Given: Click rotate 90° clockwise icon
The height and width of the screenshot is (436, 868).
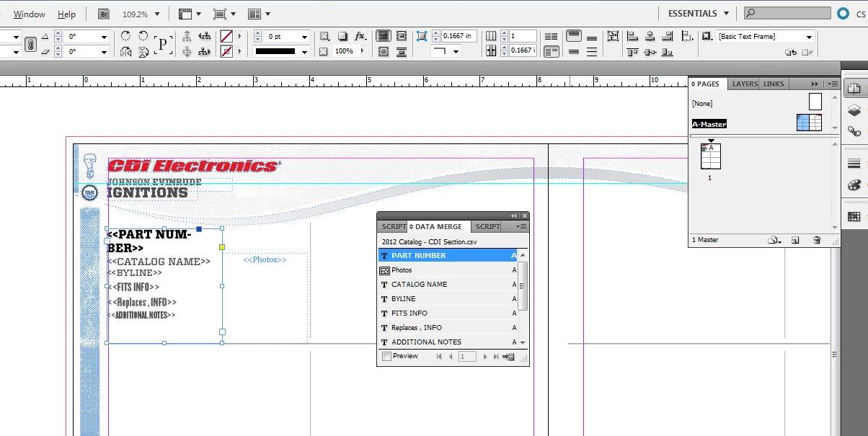Looking at the screenshot, I should 126,36.
